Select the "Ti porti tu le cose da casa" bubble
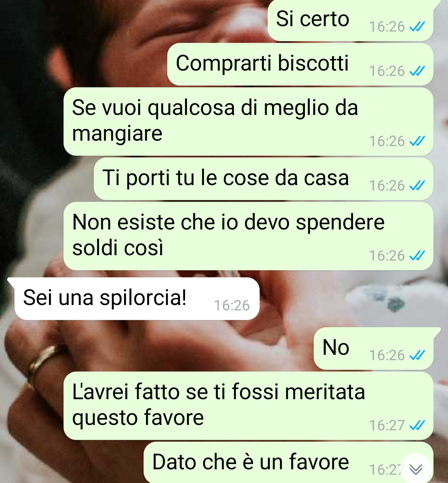 (263, 179)
